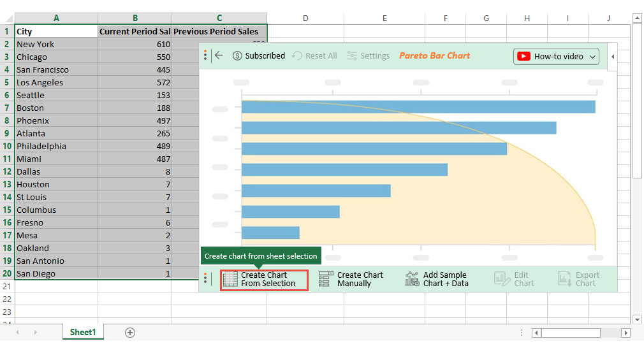Click the YouTube play icon
The width and height of the screenshot is (644, 353).
(523, 56)
